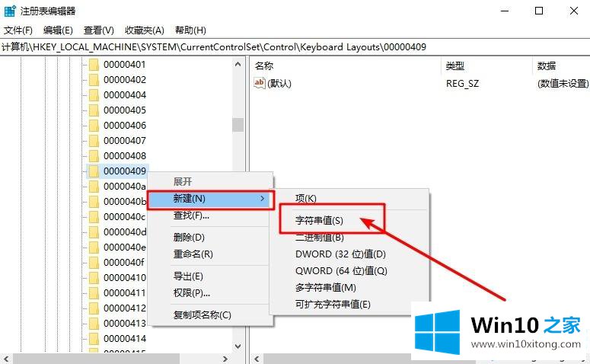Viewport: 590px width, 364px height.
Task: Click tree pane scroll up arrow
Action: [238, 65]
